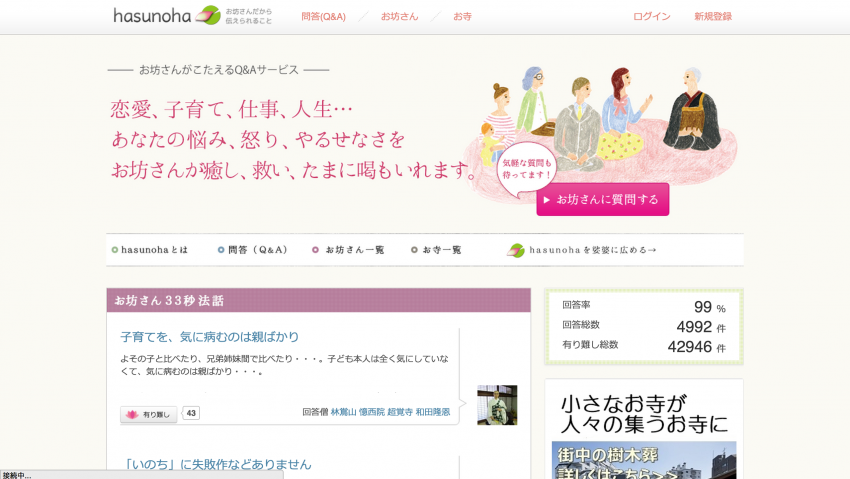
Task: Open お寺一覧 from the secondary menu
Action: [x=441, y=250]
